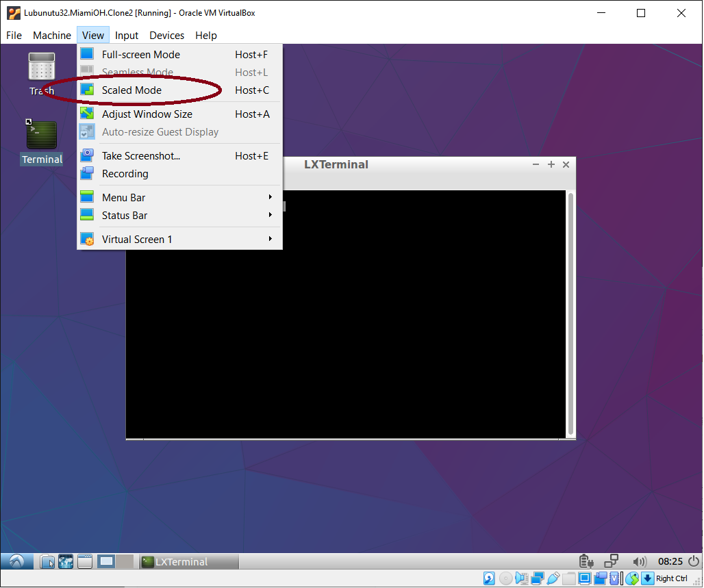Viewport: 704px width, 588px height.
Task: Click the VirtualBox app icon in title bar
Action: (x=14, y=13)
